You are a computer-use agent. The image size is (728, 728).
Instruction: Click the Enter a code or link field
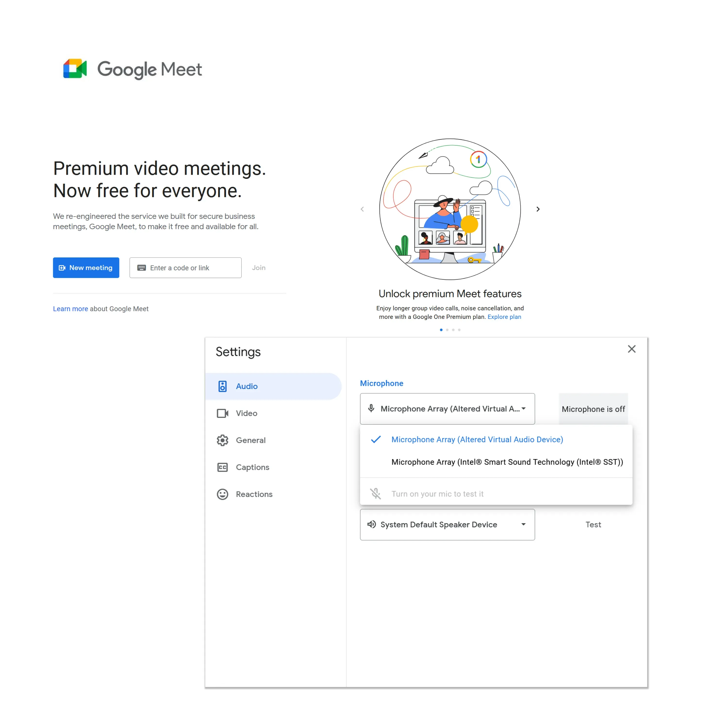[x=185, y=267]
